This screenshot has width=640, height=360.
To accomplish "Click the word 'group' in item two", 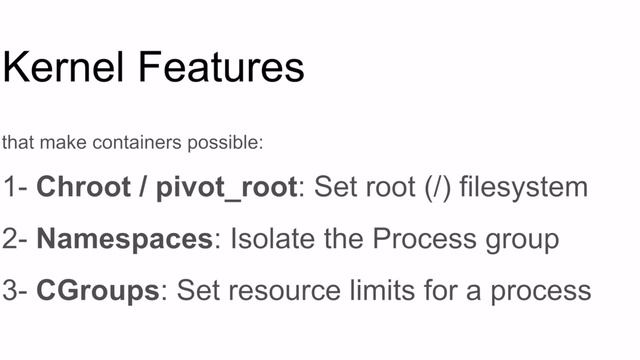I will click(x=522, y=240).
